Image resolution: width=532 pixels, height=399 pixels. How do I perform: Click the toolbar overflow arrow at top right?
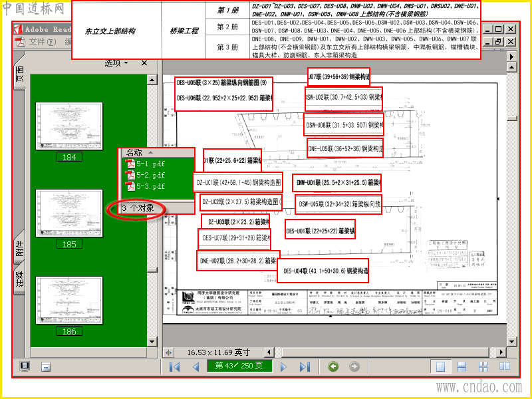click(x=512, y=57)
